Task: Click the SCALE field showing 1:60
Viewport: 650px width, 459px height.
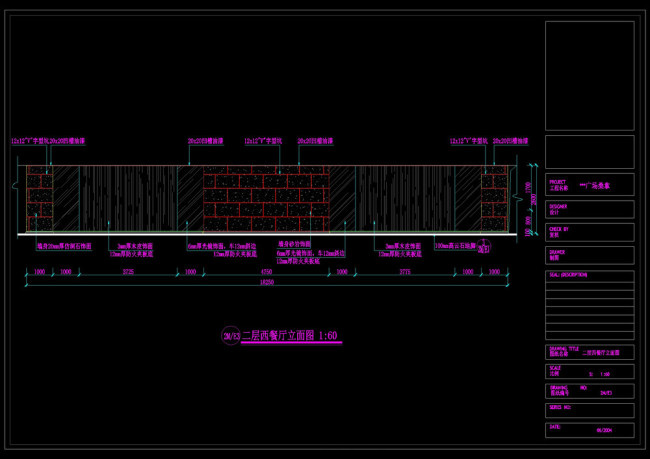Action: pyautogui.click(x=589, y=371)
